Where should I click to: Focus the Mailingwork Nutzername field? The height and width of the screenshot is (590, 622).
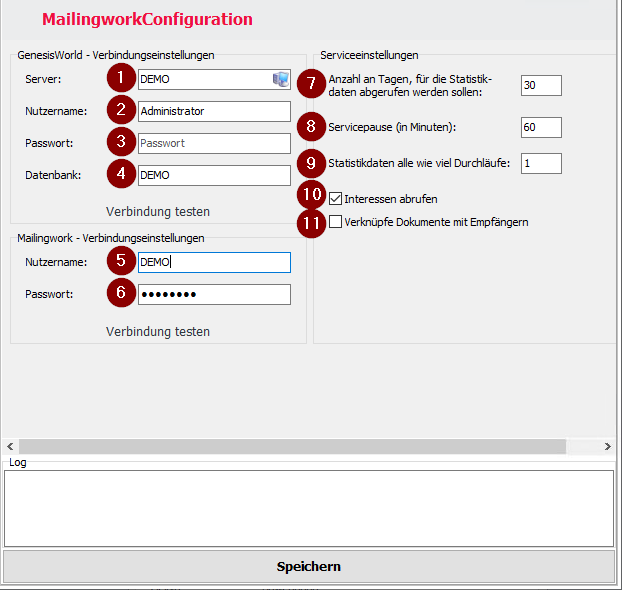pos(214,262)
